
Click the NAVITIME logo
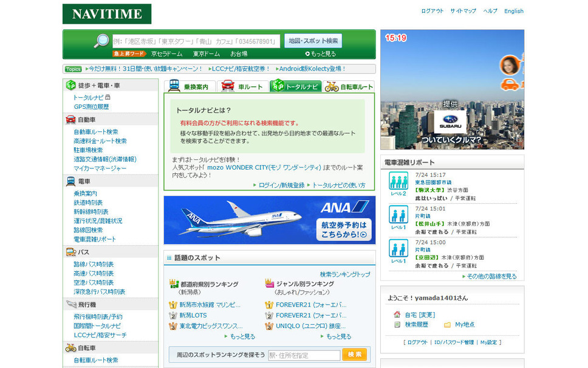tap(107, 14)
